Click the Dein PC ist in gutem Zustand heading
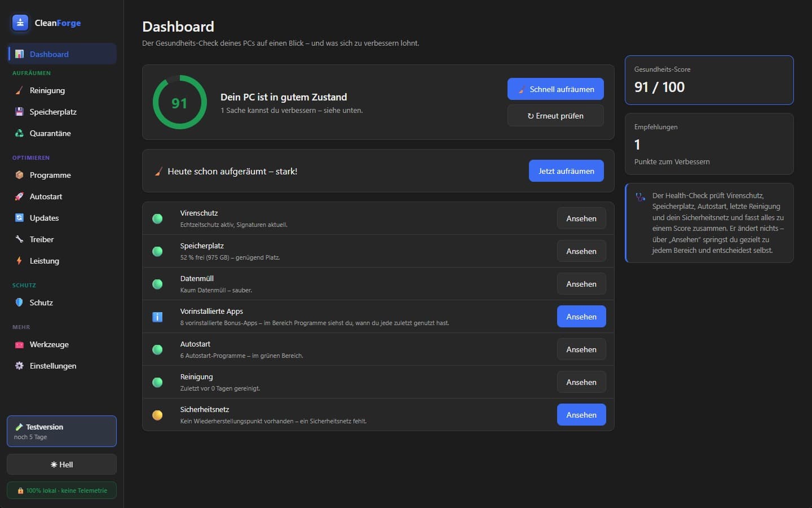The image size is (812, 508). [284, 97]
